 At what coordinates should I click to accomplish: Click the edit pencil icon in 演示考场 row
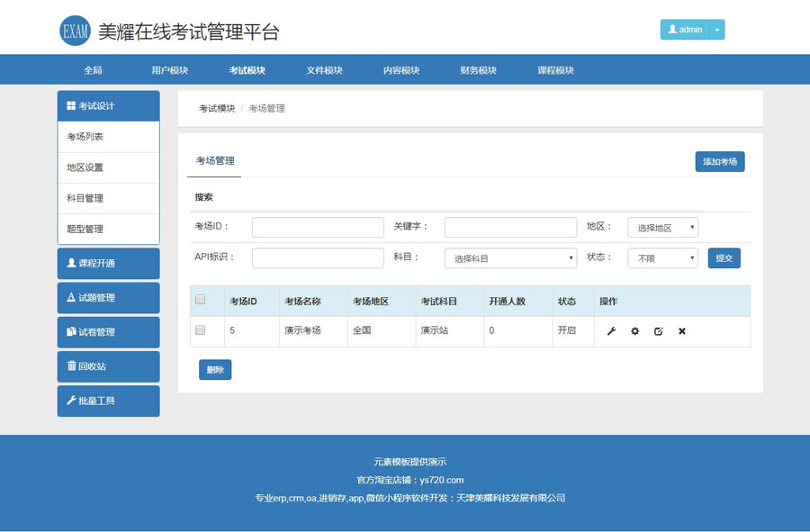658,331
